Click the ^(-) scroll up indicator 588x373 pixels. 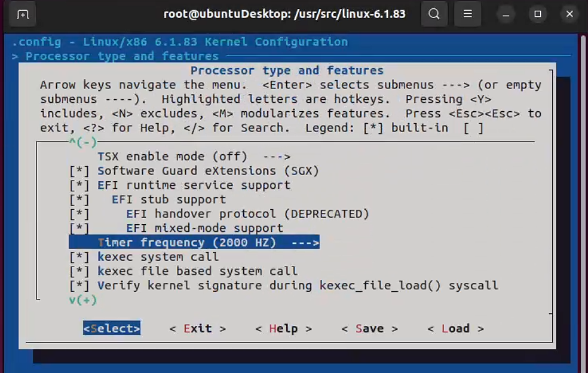click(82, 142)
